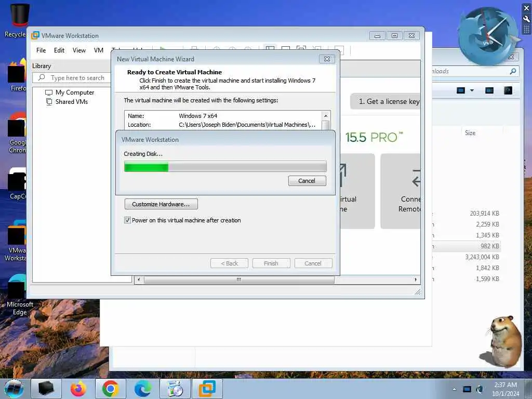532x399 pixels.
Task: Open the Windows Start orb
Action: 14,389
